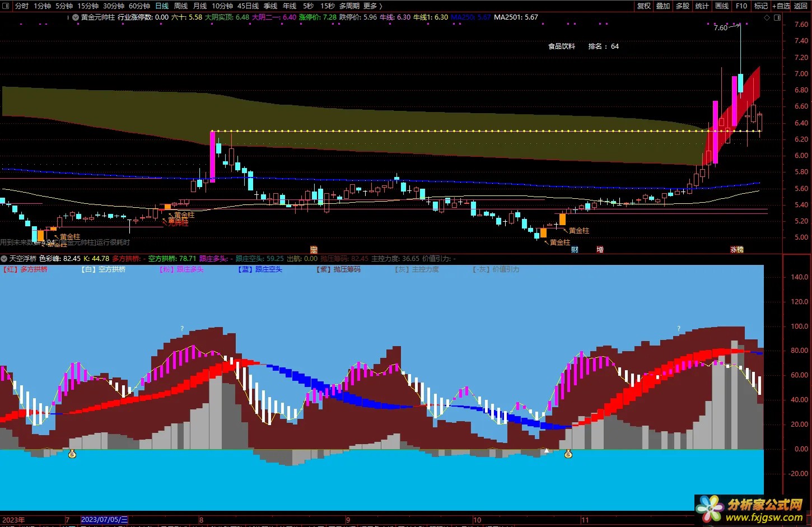Click the 7.60 high price label
812x527 pixels.
click(x=721, y=28)
